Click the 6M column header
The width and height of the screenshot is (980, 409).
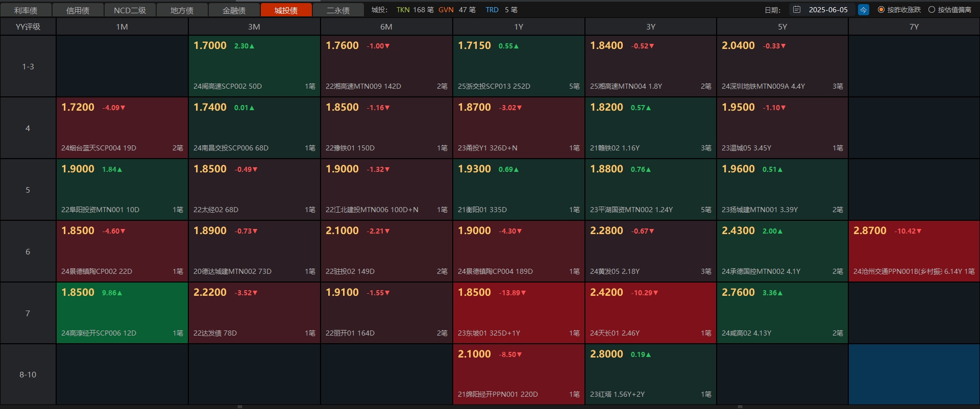click(386, 27)
